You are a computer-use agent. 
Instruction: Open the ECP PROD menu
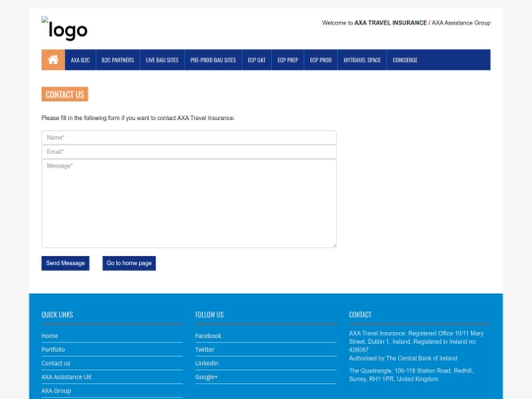point(320,60)
